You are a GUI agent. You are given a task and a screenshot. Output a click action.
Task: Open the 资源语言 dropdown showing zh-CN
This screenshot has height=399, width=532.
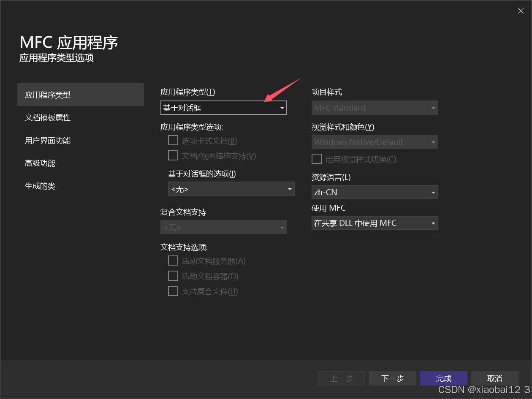pyautogui.click(x=375, y=192)
